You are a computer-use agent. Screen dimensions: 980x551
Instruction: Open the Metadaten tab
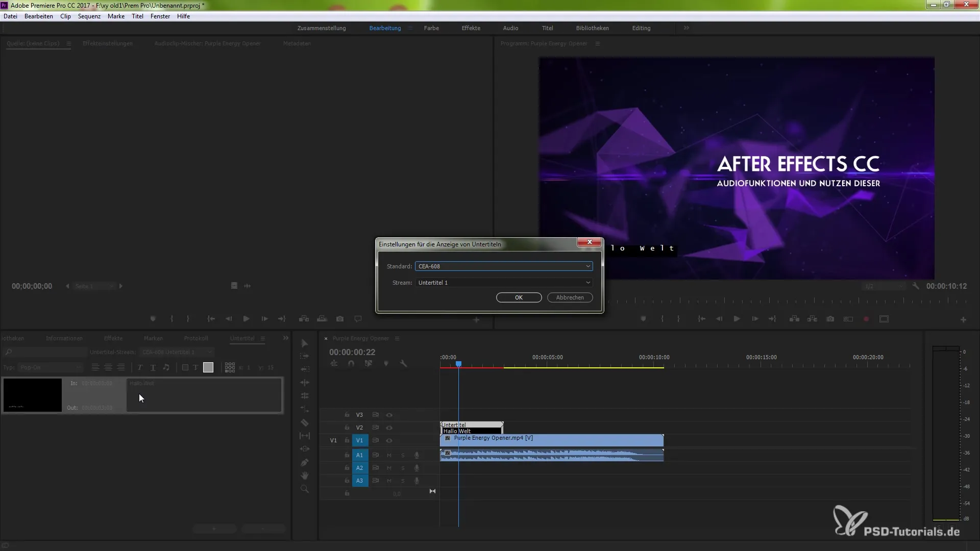pos(297,43)
